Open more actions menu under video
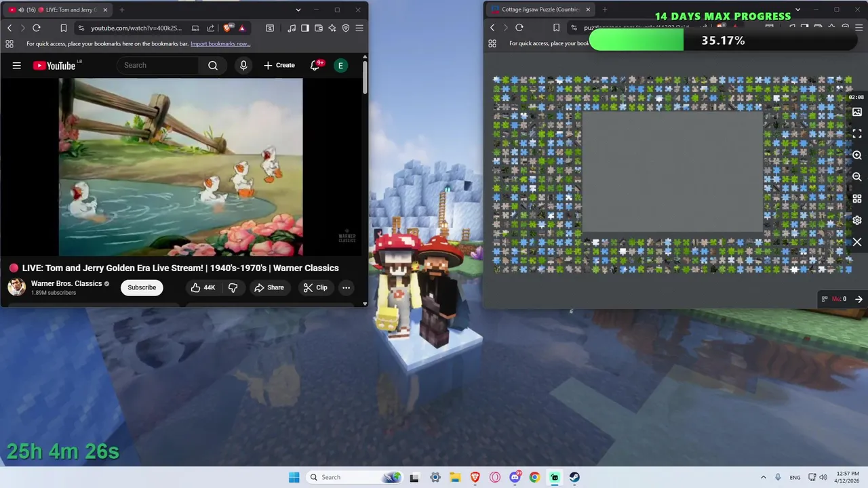This screenshot has width=868, height=488. [346, 287]
